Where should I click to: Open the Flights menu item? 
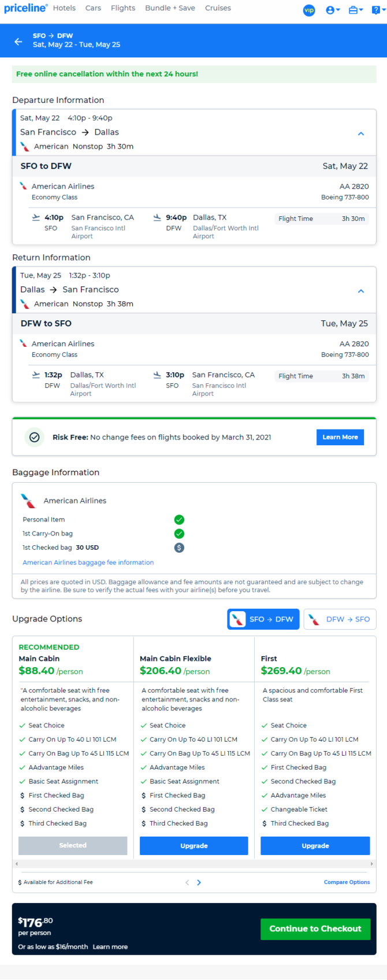(x=123, y=8)
